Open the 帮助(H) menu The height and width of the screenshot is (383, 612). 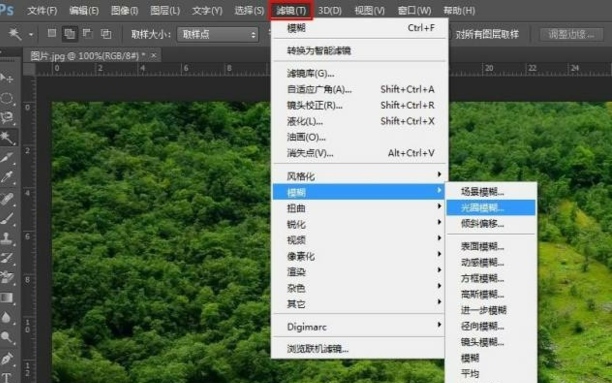[459, 11]
